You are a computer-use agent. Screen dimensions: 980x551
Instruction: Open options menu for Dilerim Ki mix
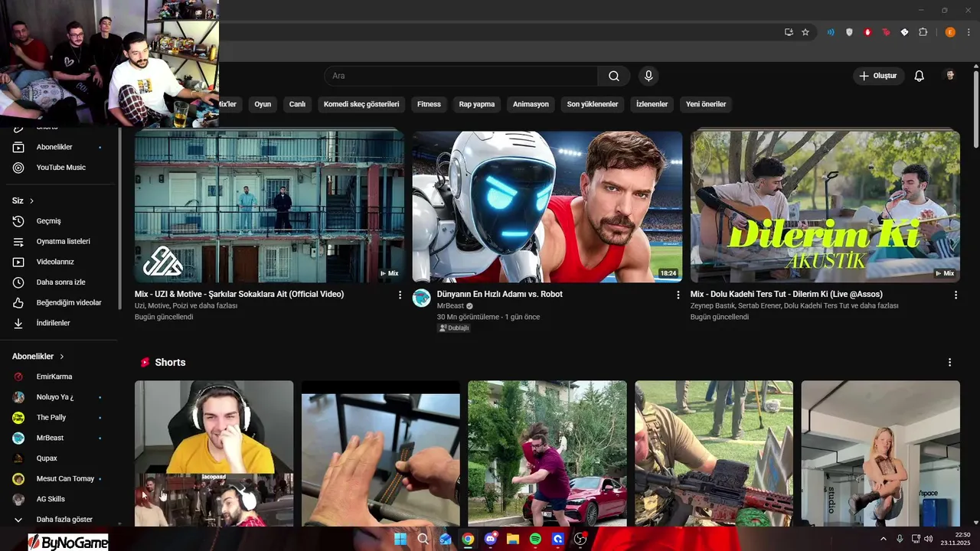coord(955,295)
